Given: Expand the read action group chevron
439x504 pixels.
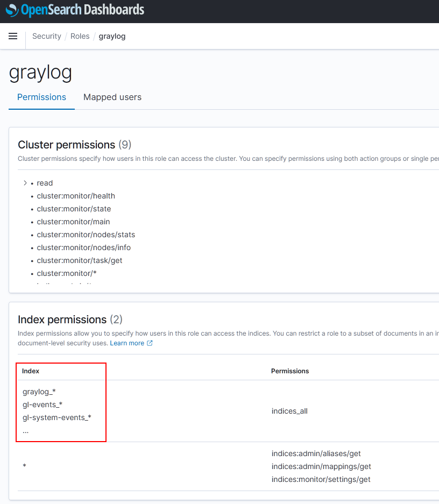Looking at the screenshot, I should [25, 183].
